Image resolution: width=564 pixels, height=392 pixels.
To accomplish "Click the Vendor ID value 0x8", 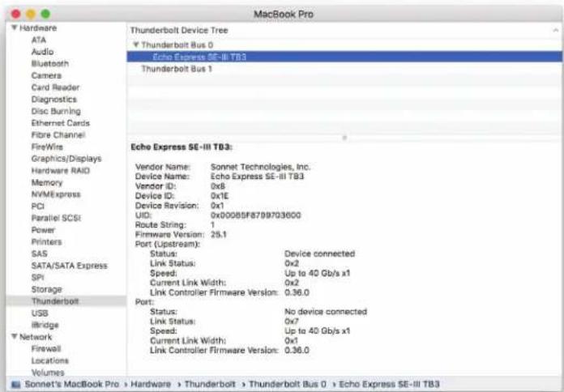I will point(218,186).
